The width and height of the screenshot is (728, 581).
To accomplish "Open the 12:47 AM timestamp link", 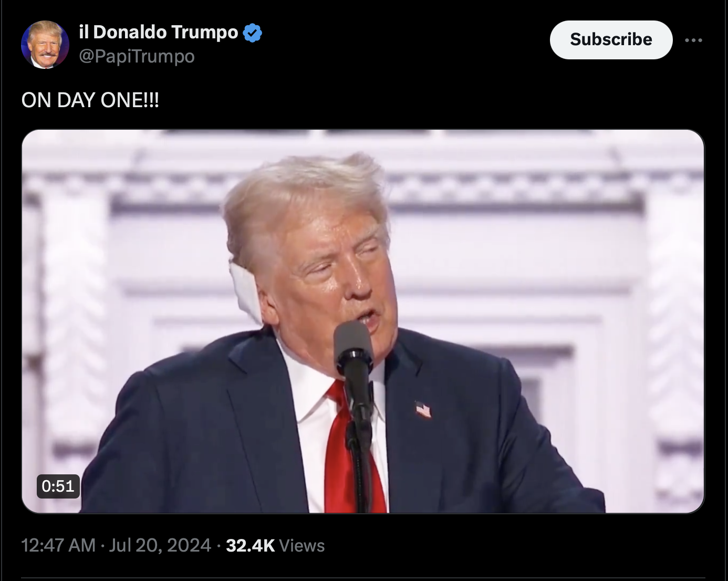I will pyautogui.click(x=58, y=545).
